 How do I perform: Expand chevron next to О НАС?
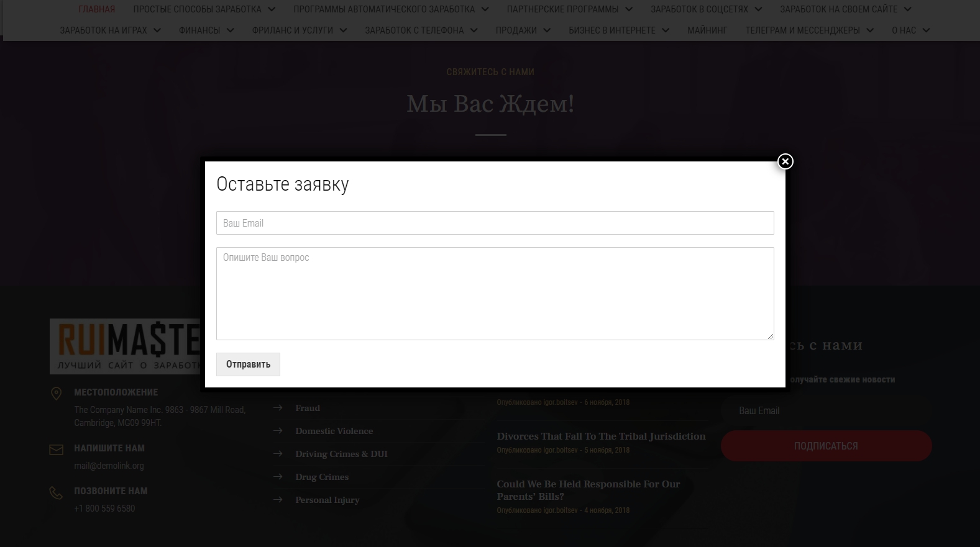pos(926,30)
